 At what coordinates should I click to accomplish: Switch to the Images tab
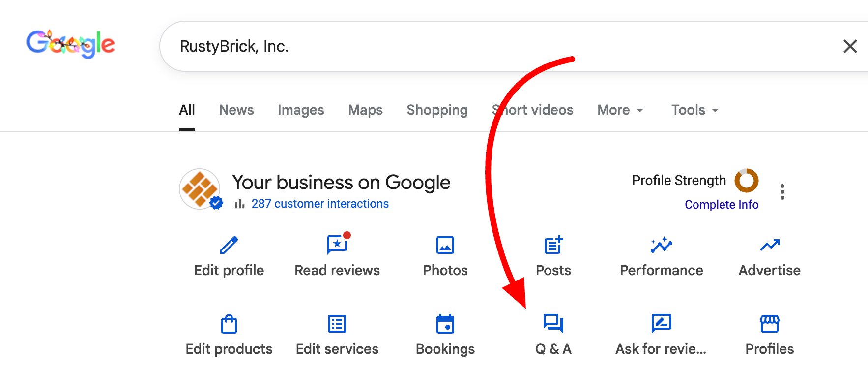[x=301, y=110]
